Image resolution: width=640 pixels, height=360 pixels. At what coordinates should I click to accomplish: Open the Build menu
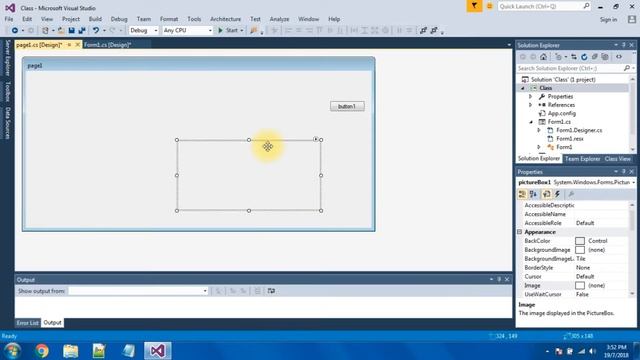(95, 19)
